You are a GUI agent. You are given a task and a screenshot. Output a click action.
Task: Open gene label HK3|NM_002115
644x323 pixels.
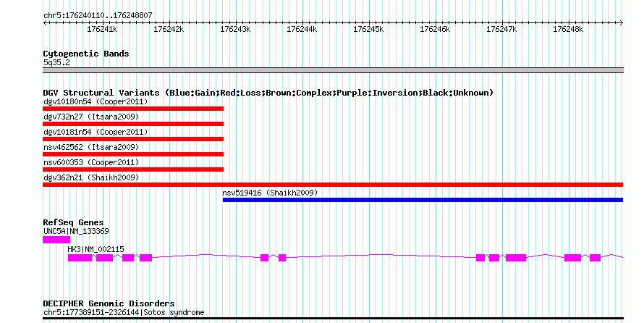click(96, 249)
